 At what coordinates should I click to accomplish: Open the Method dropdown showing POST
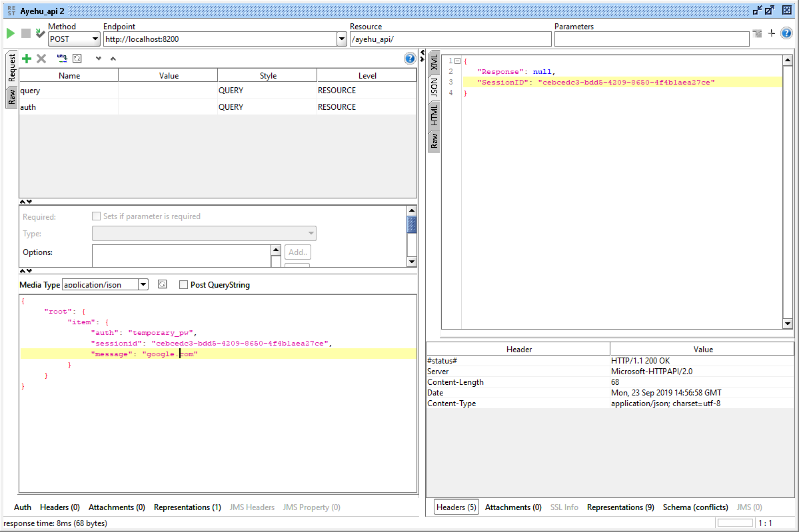click(95, 39)
